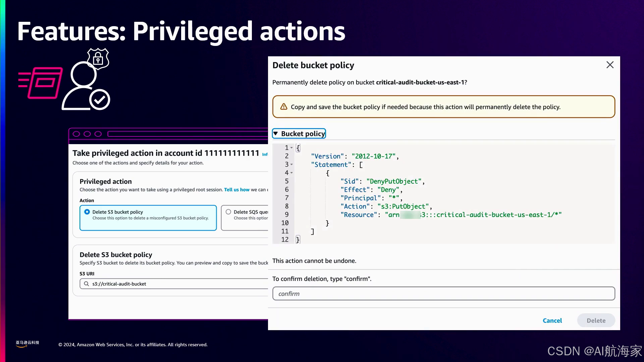
Task: Fold the Statement array at line 3
Action: (x=291, y=165)
